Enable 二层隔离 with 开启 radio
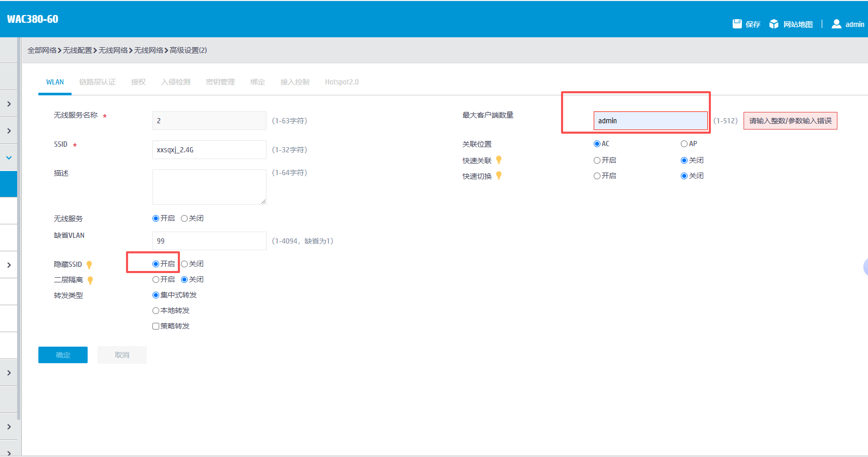Screen dimensions: 868x457 click(x=156, y=279)
